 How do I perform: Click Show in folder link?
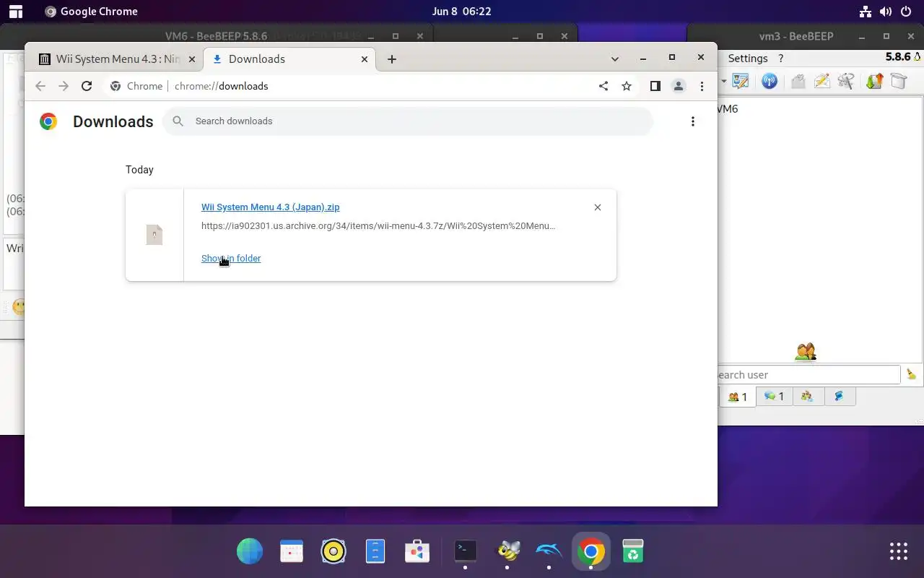click(x=231, y=258)
